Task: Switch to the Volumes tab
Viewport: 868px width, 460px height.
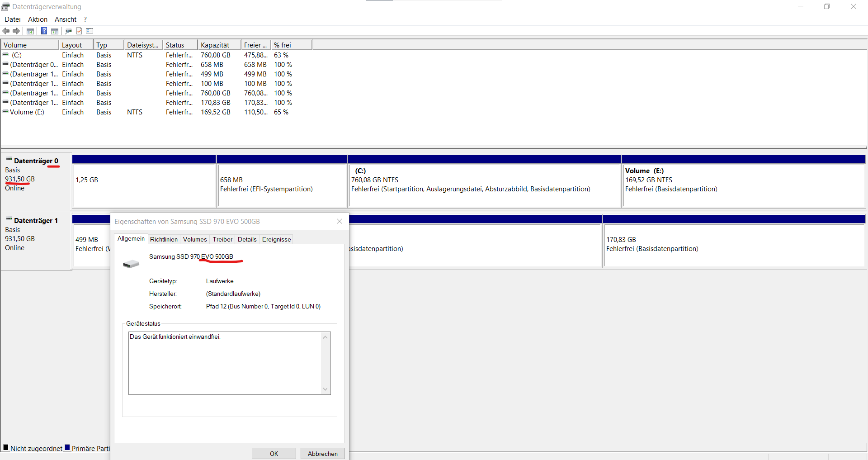Action: (195, 239)
